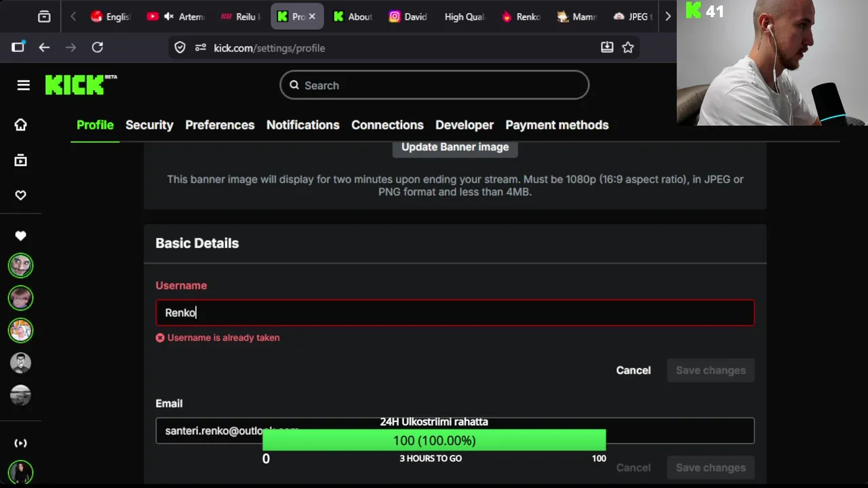Cancel the email change
The width and height of the screenshot is (868, 488).
[633, 468]
